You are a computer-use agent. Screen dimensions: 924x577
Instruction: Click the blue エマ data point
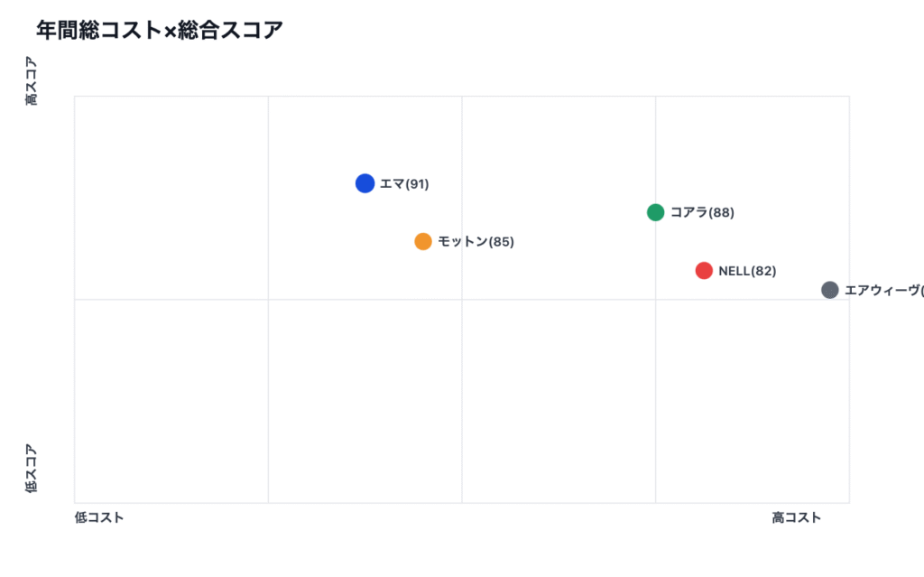tap(365, 183)
